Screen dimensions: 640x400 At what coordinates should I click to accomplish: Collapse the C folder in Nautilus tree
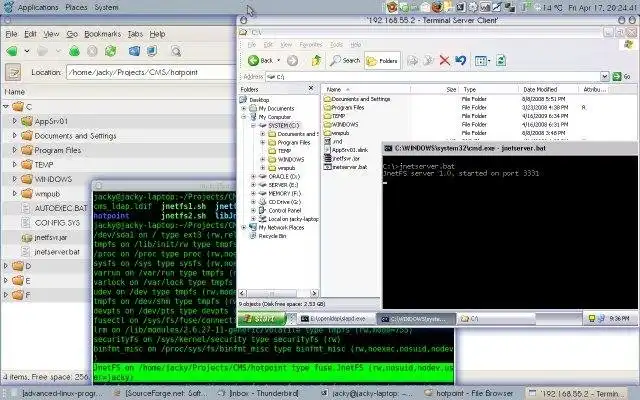[x=6, y=107]
